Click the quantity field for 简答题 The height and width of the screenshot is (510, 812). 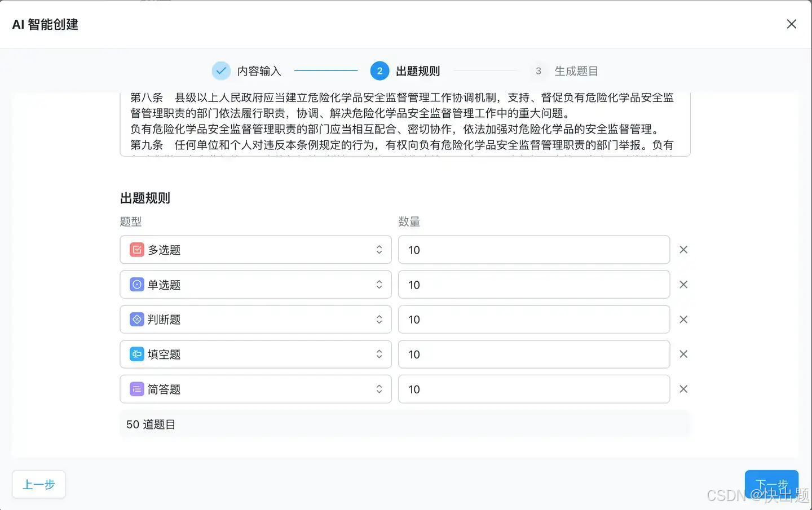pos(534,389)
